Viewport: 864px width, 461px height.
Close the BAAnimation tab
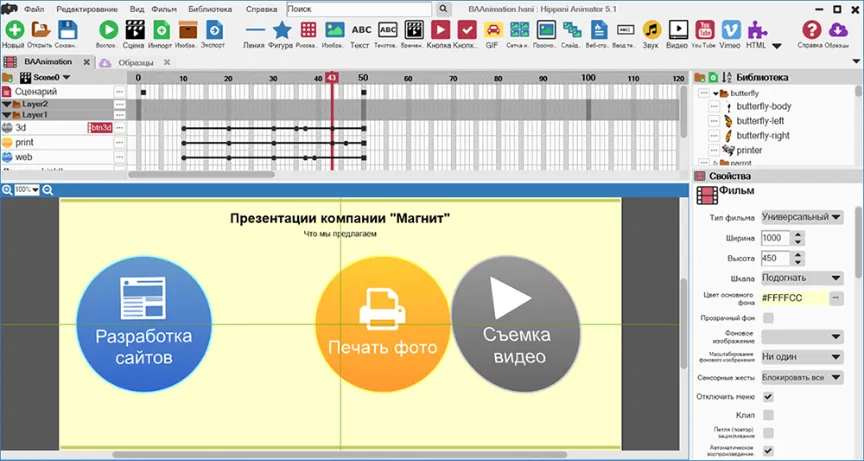click(87, 62)
